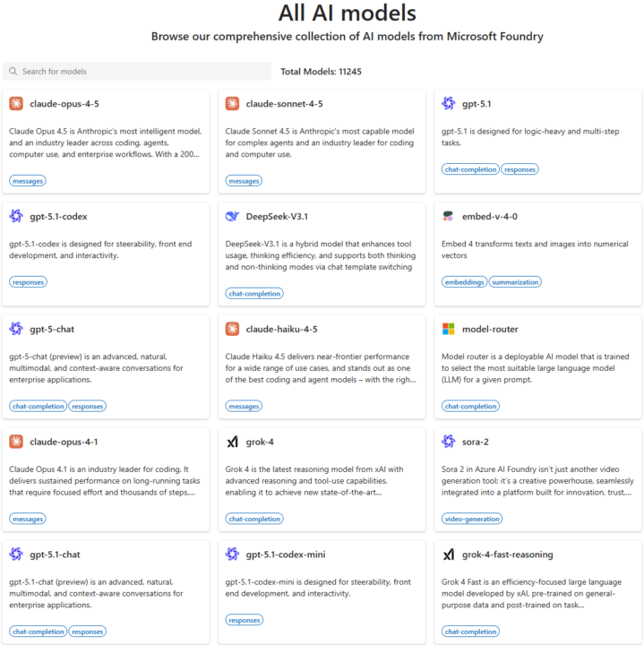Click the OpenAI icon next to sora-2
This screenshot has height=645, width=644.
pyautogui.click(x=449, y=442)
